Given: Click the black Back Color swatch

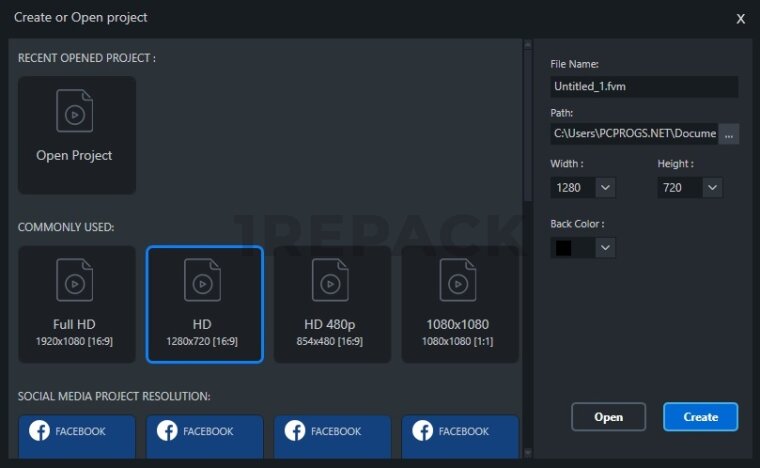Looking at the screenshot, I should point(564,247).
